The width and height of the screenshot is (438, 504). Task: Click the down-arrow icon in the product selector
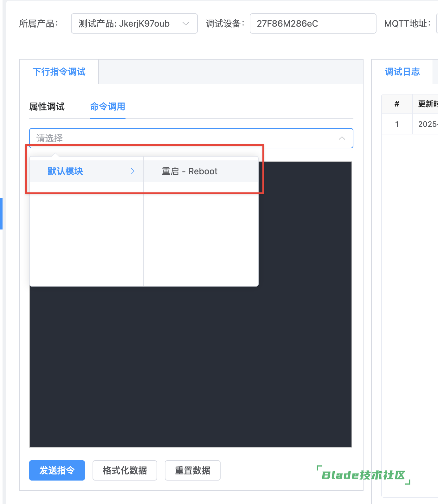(186, 23)
